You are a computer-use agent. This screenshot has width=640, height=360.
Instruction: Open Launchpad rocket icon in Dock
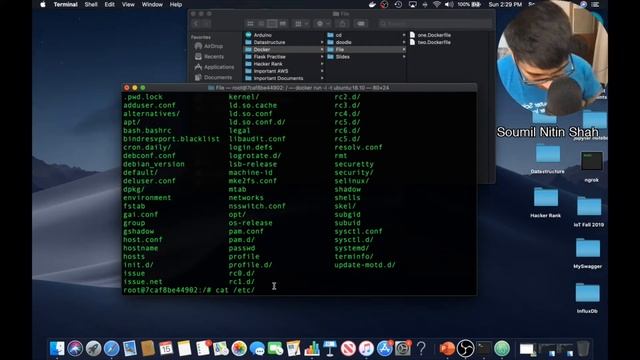coord(93,349)
